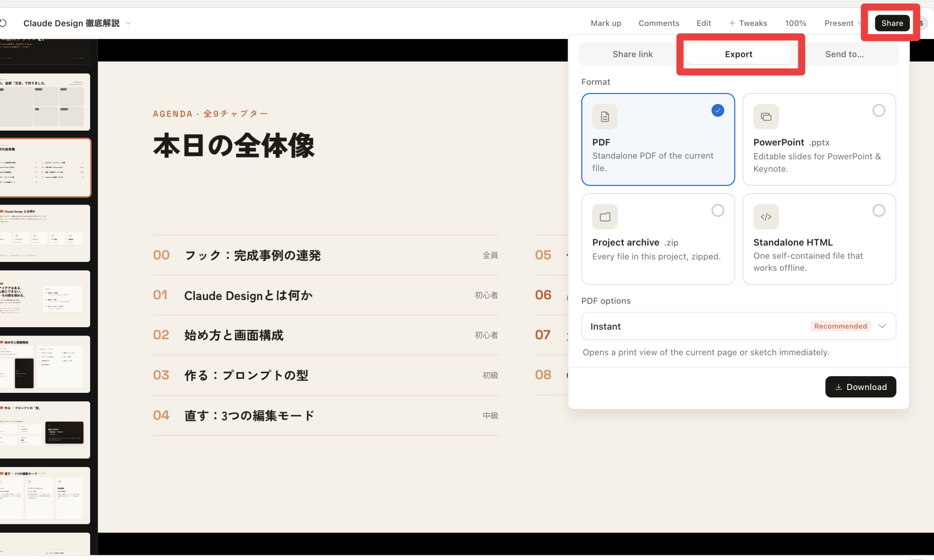Open the Instant PDF options dropdown

pos(738,326)
